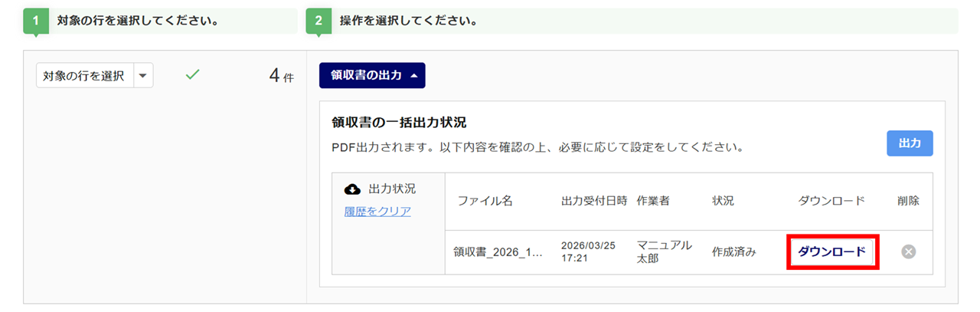Click the 出力受付日時 column header
This screenshot has height=312, width=980.
click(594, 201)
